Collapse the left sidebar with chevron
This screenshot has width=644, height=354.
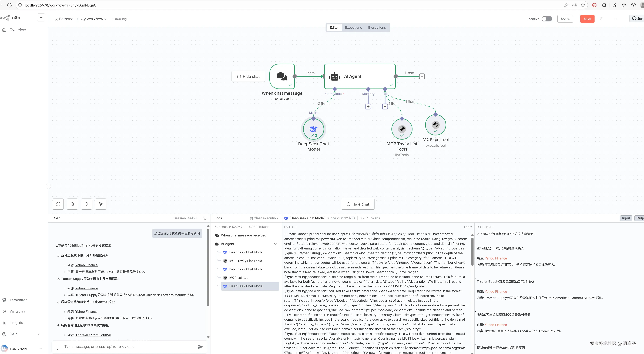click(x=48, y=186)
